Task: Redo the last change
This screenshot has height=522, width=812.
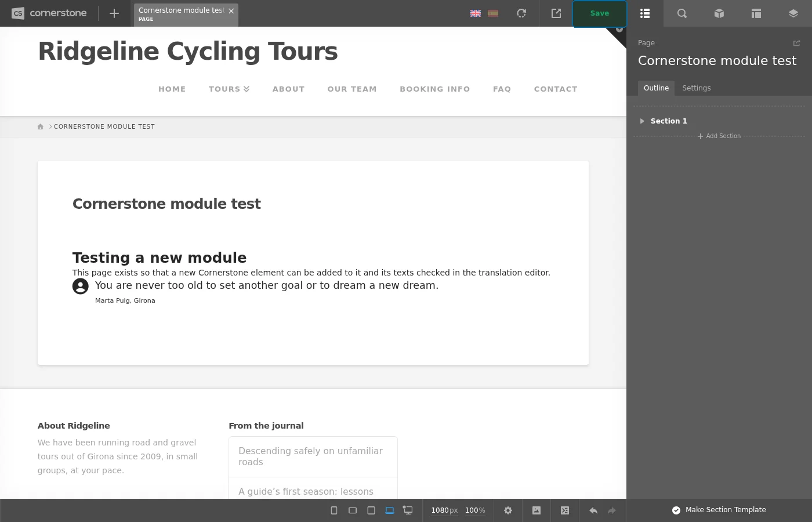Action: (x=611, y=510)
